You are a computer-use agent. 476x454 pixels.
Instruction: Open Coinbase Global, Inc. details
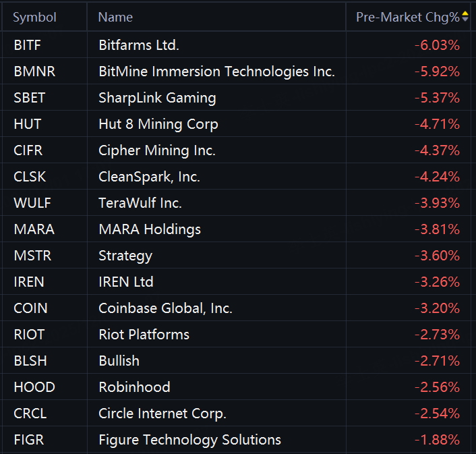click(x=165, y=308)
